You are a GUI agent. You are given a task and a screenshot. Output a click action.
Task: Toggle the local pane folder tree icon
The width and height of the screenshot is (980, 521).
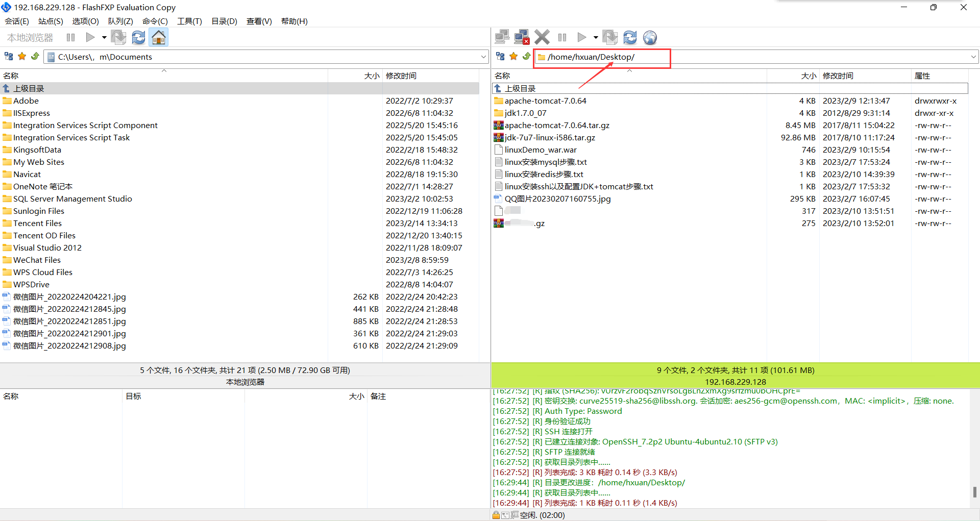[x=9, y=56]
